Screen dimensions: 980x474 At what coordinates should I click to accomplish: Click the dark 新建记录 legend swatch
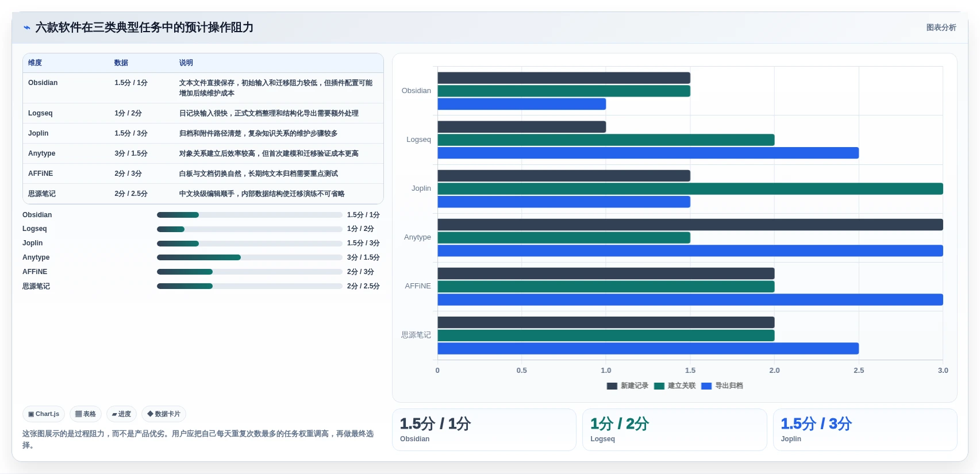(x=612, y=386)
